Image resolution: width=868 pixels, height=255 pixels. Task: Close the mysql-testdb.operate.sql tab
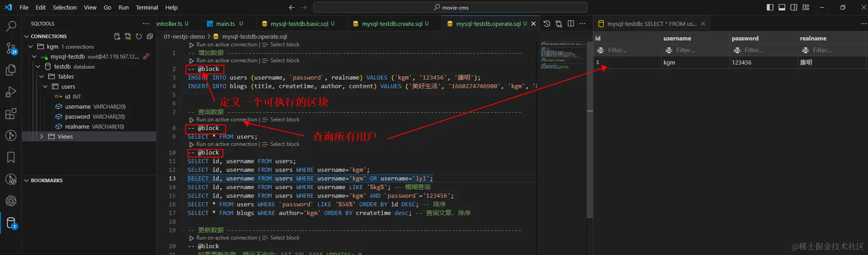point(533,24)
